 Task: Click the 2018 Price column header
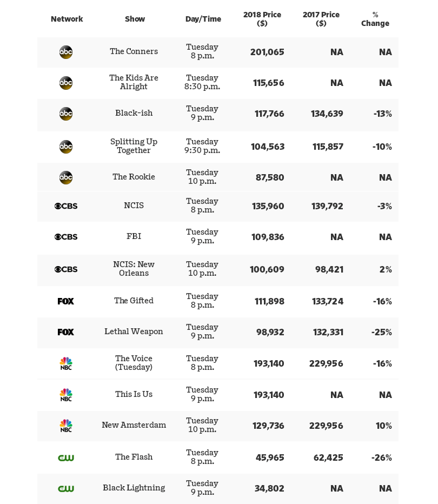coord(262,19)
